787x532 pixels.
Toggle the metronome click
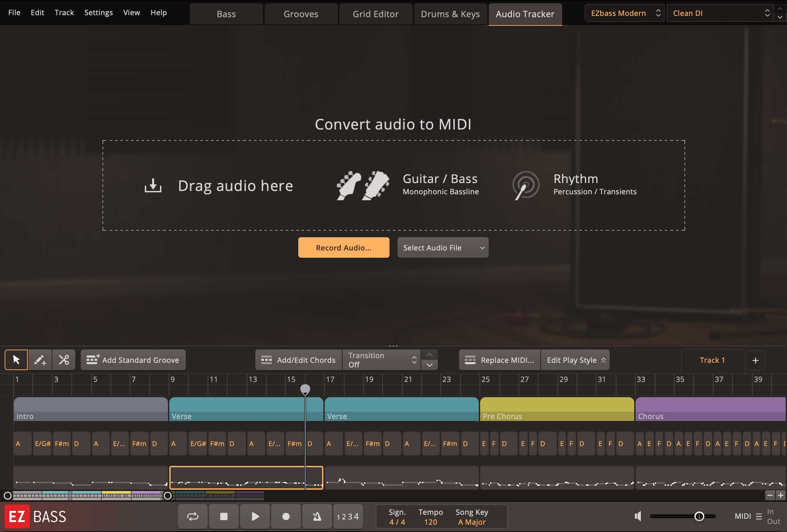point(317,516)
